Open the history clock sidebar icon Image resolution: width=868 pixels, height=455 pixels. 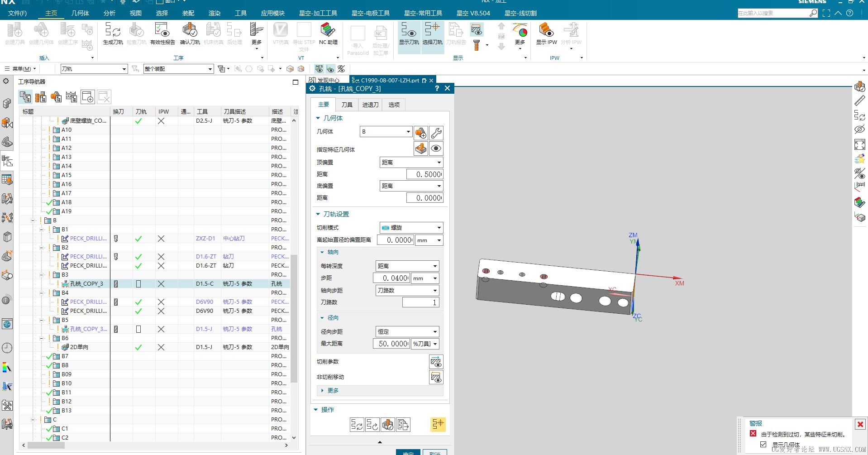click(x=7, y=348)
